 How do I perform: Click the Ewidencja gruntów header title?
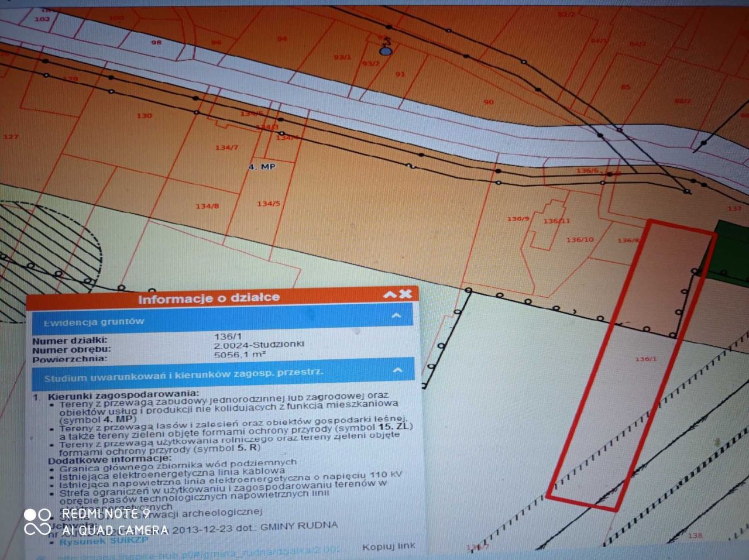94,322
